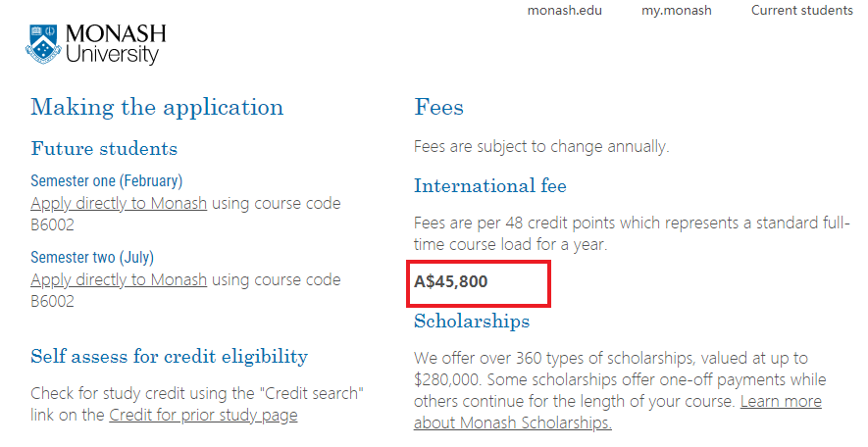
Task: Click the 'Semester two (July)' label
Action: (92, 258)
